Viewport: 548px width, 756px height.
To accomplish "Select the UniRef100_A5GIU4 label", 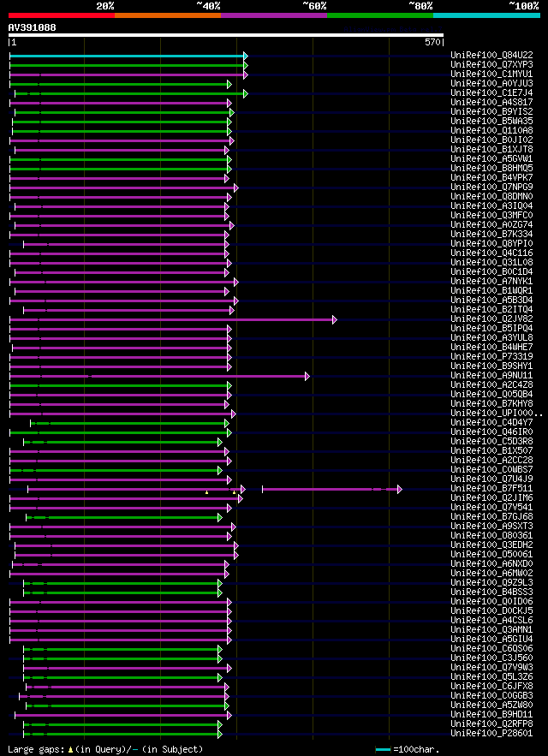I will coord(491,640).
